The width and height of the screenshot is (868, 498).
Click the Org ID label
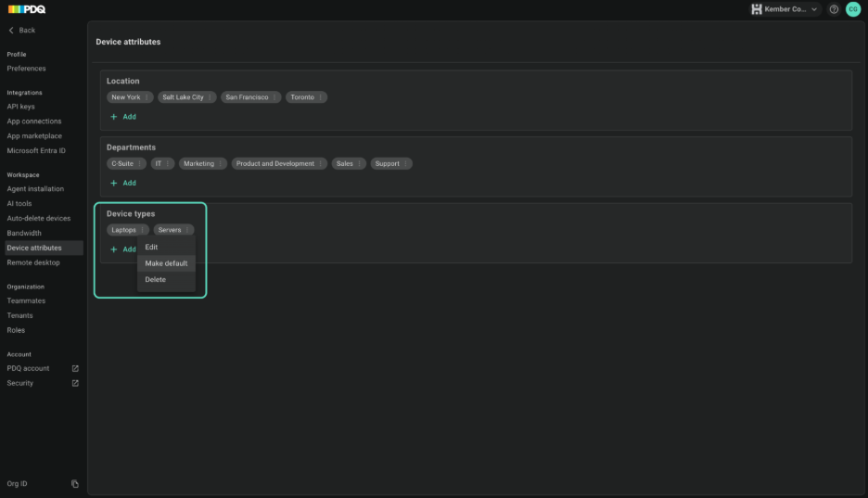(17, 483)
